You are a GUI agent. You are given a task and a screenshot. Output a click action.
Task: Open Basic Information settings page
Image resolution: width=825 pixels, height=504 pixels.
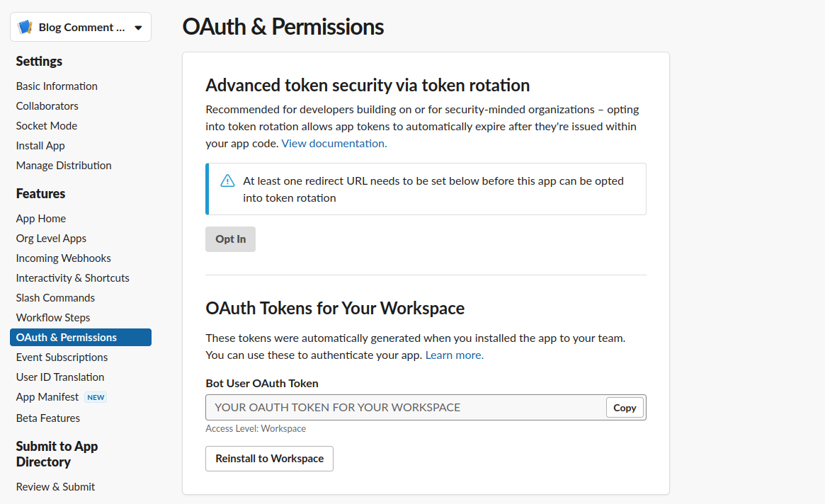57,86
